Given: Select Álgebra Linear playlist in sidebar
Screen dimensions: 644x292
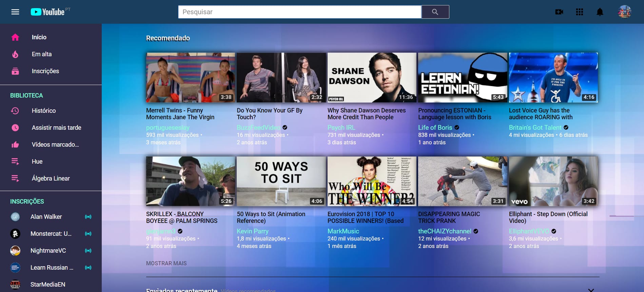Looking at the screenshot, I should coord(51,179).
